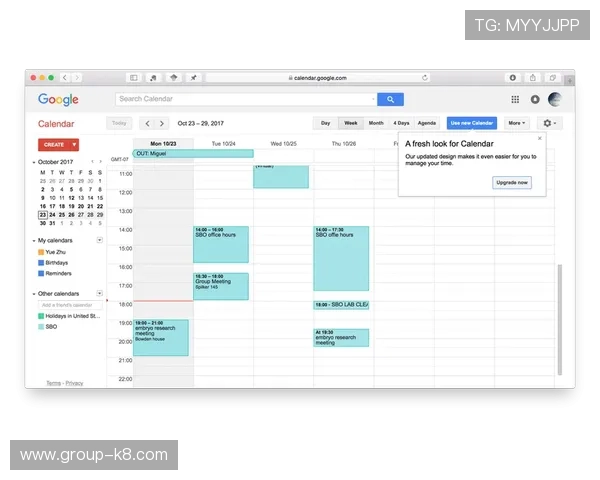
Task: Switch to the Agenda view
Action: pyautogui.click(x=427, y=123)
